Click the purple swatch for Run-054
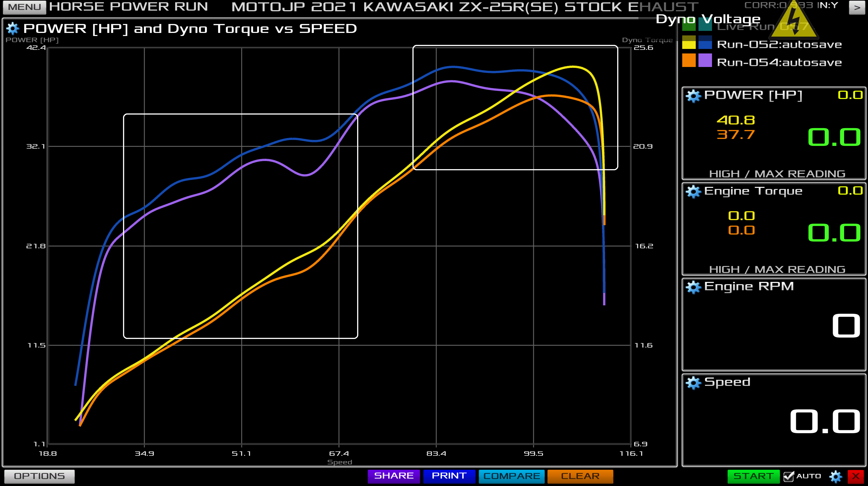The image size is (868, 486). tap(705, 60)
